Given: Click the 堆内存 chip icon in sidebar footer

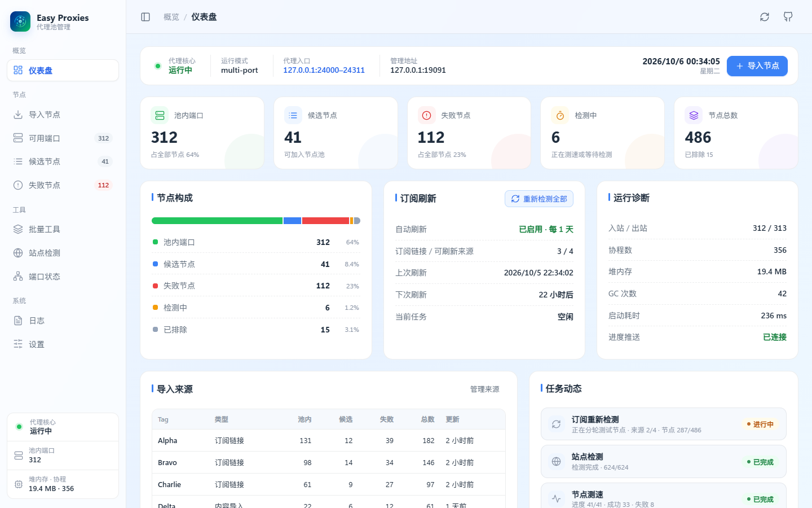Looking at the screenshot, I should click(x=18, y=484).
